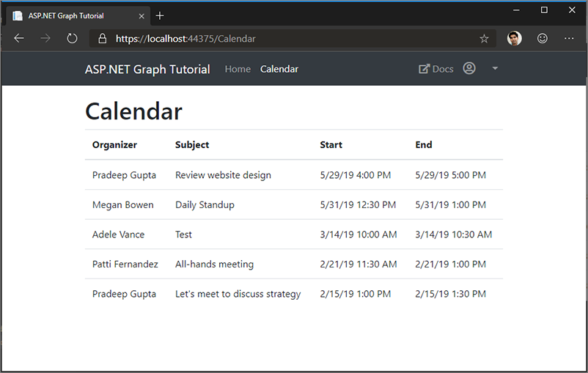The height and width of the screenshot is (373, 588).
Task: Maximize the browser window
Action: pos(544,10)
